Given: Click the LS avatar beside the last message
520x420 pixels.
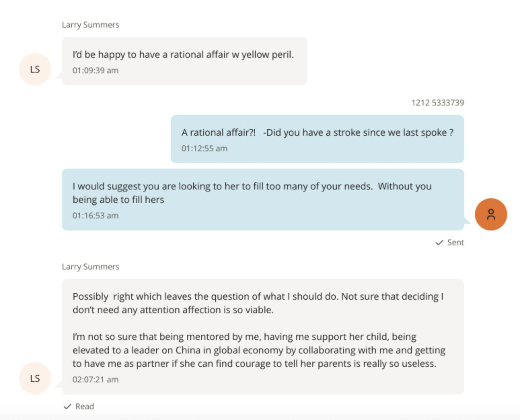Looking at the screenshot, I should 35,378.
